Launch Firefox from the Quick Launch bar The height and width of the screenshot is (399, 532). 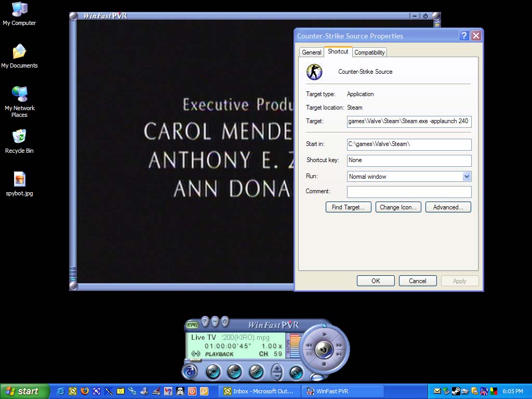click(85, 391)
